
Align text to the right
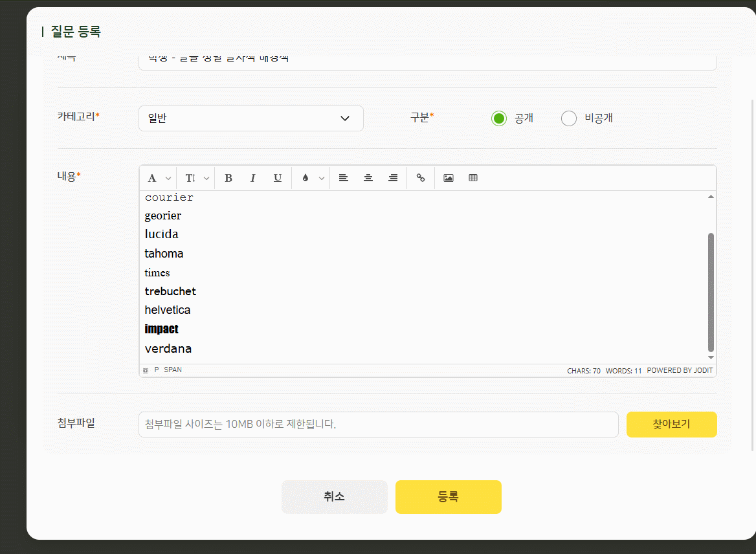(393, 178)
